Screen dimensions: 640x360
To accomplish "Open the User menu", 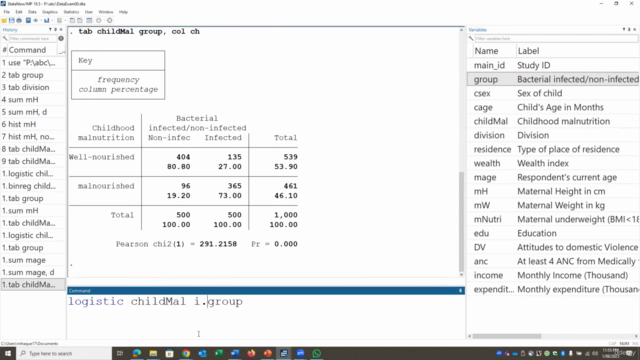I will [89, 12].
